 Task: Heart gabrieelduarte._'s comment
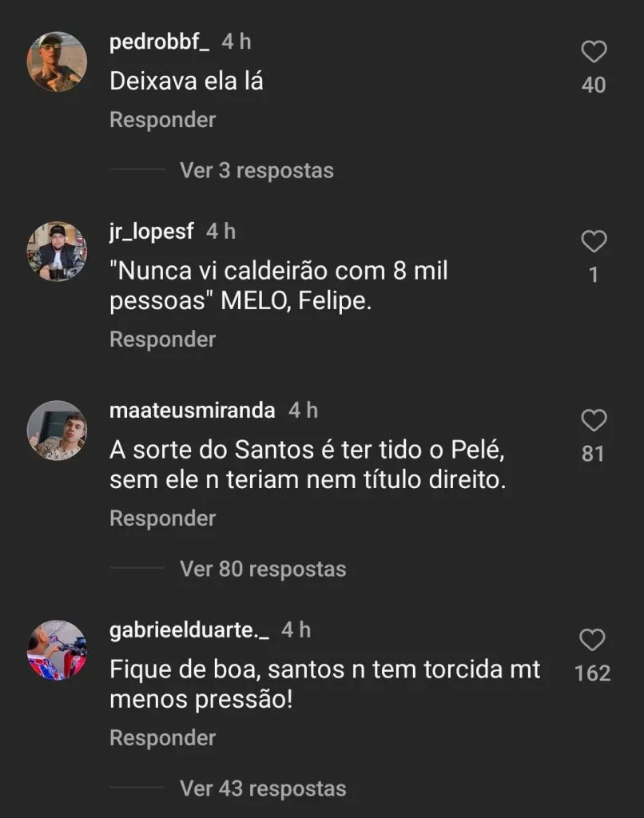593,640
